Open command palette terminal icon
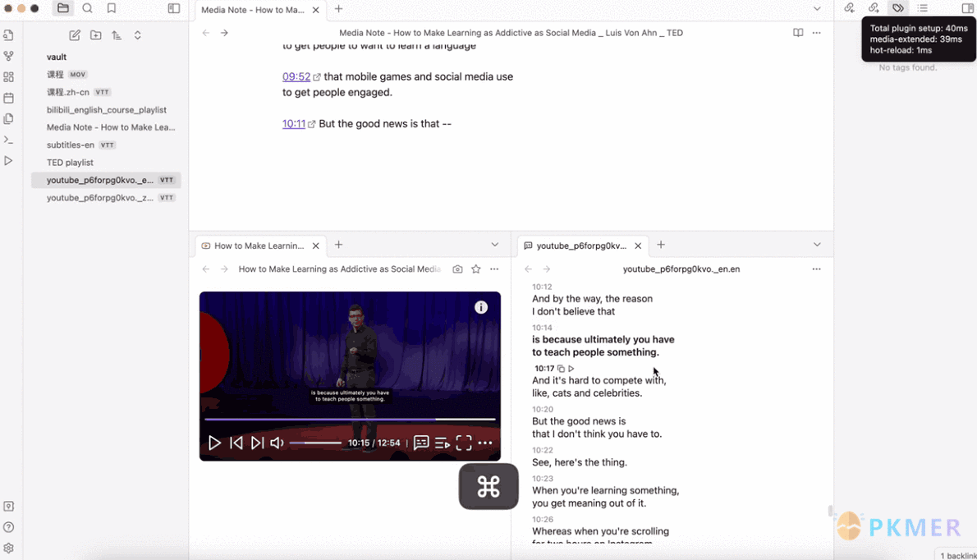This screenshot has width=977, height=560. [x=9, y=140]
